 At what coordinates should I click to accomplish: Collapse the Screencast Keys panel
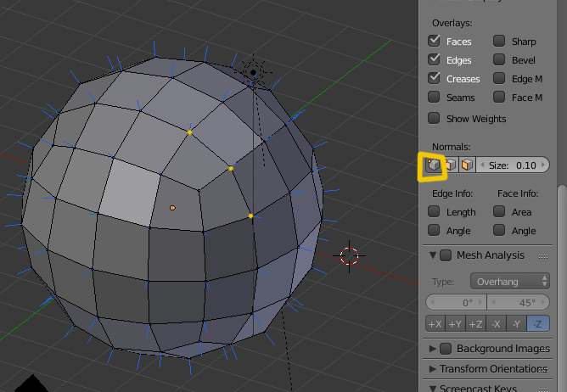(x=433, y=389)
